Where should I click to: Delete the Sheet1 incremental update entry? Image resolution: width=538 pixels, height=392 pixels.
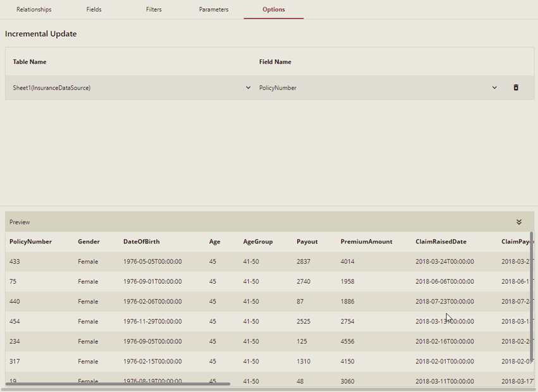(516, 87)
